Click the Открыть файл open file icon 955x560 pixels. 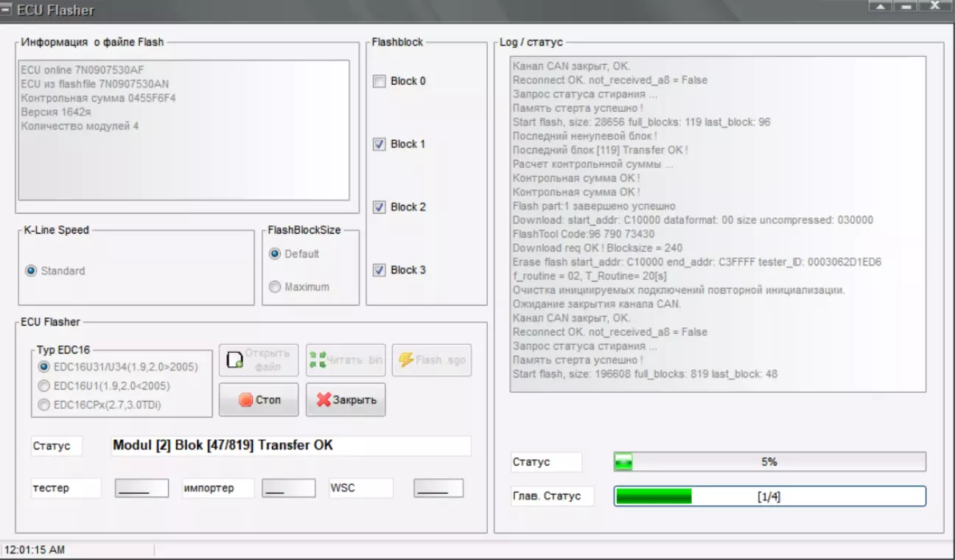235,360
